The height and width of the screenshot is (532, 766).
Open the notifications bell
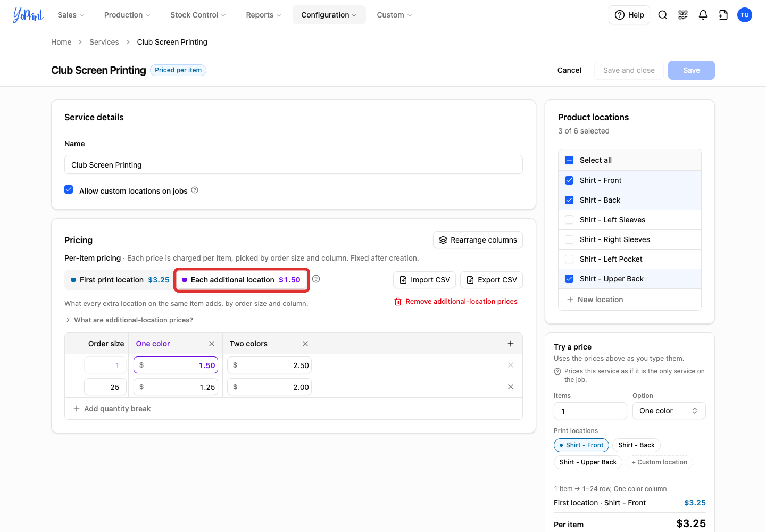703,15
